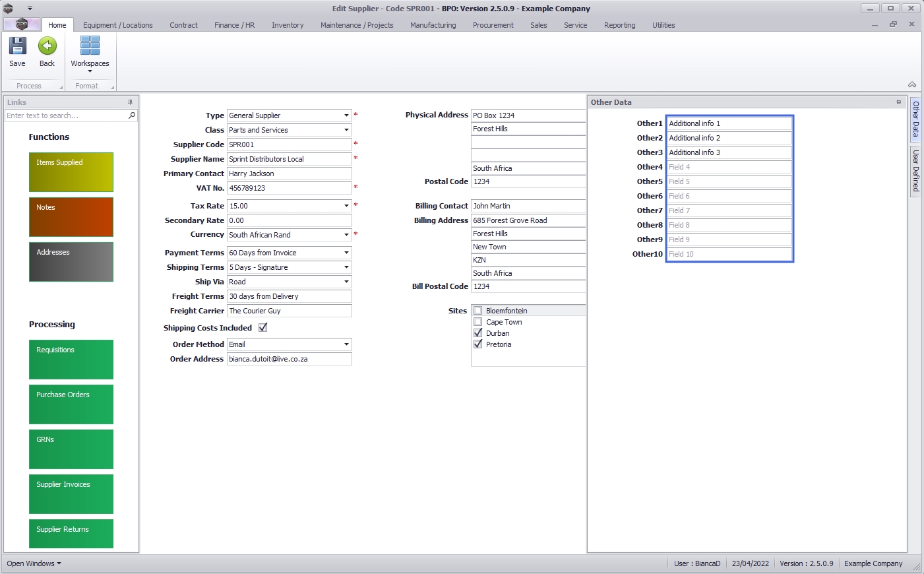This screenshot has height=574, width=924.
Task: Open the Process group launcher
Action: pyautogui.click(x=61, y=87)
